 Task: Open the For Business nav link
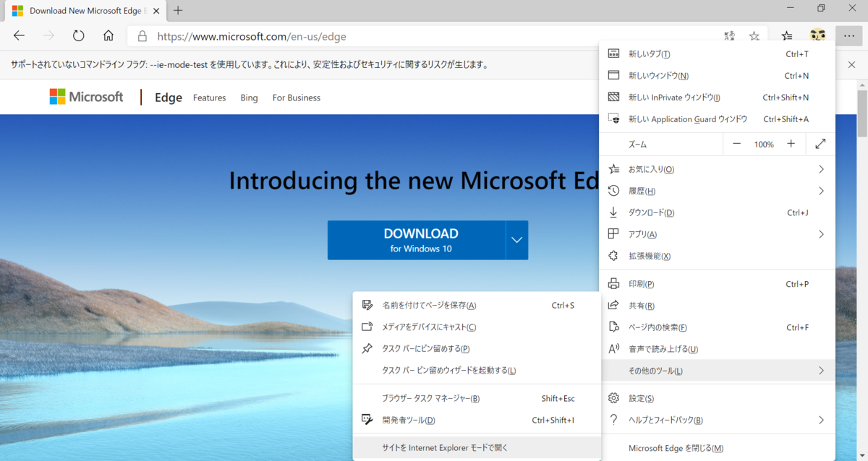[x=297, y=98]
